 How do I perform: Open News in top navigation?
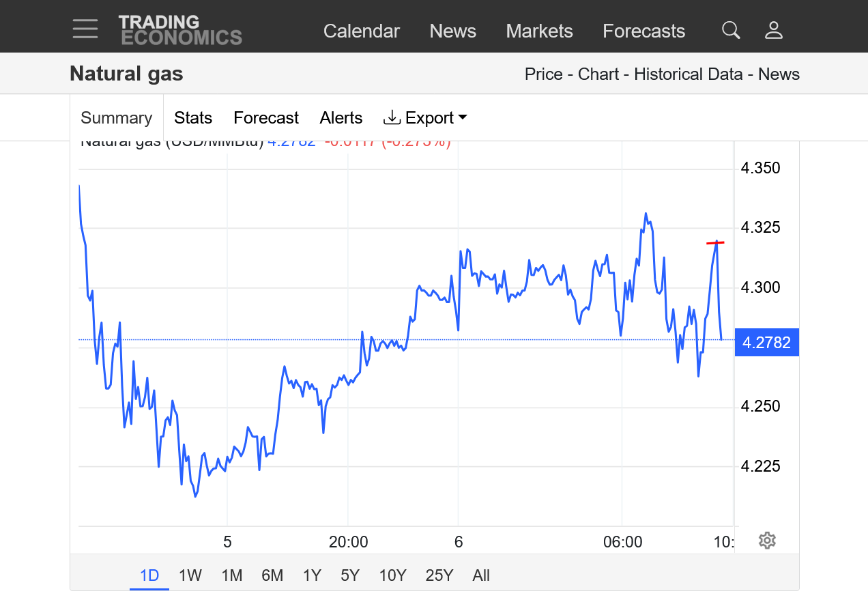coord(452,31)
